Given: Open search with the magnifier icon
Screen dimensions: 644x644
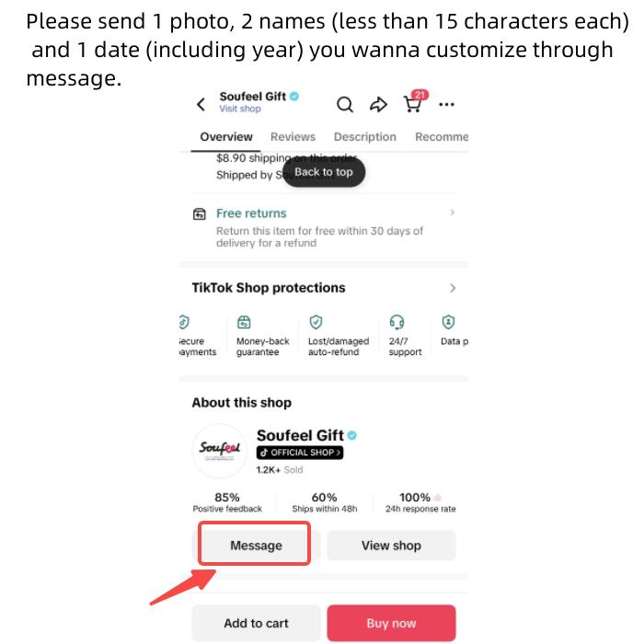Looking at the screenshot, I should tap(345, 104).
